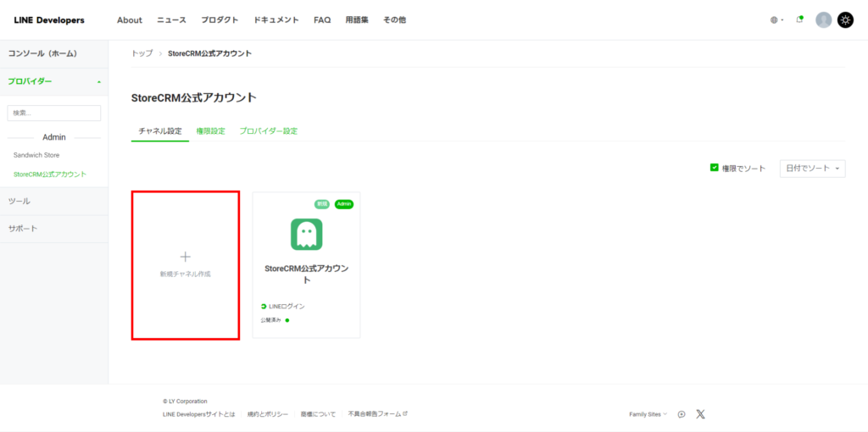Open the user profile avatar
This screenshot has width=868, height=432.
(824, 20)
